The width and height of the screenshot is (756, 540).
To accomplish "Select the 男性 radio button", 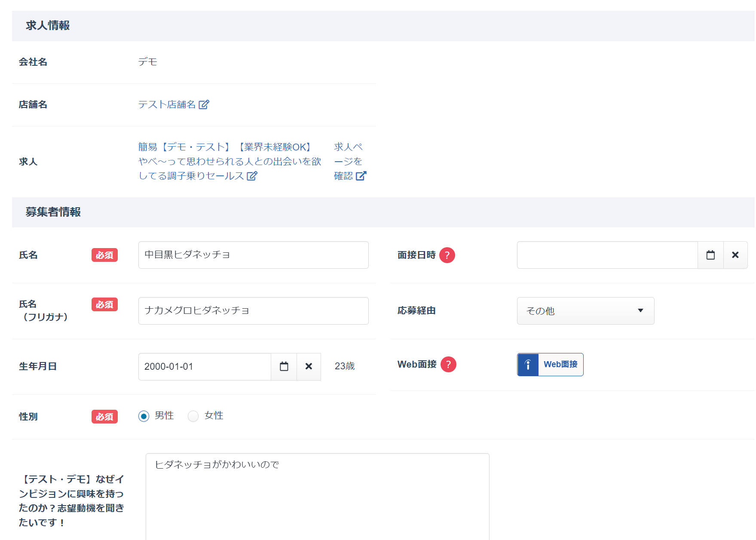I will [144, 416].
